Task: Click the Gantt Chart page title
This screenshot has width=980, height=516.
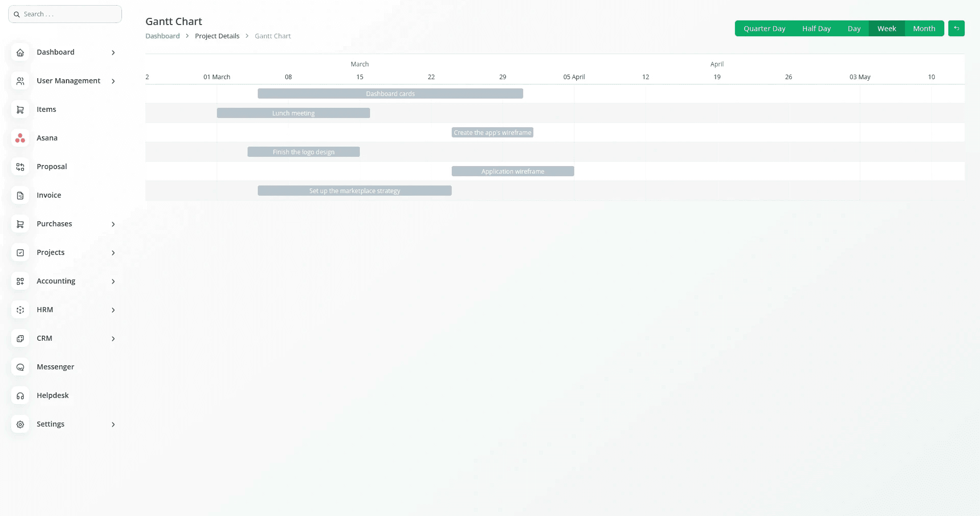Action: [174, 21]
